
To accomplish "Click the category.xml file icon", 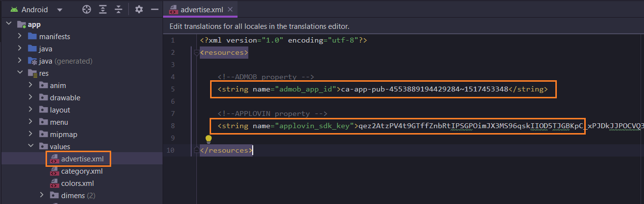I will tap(54, 171).
